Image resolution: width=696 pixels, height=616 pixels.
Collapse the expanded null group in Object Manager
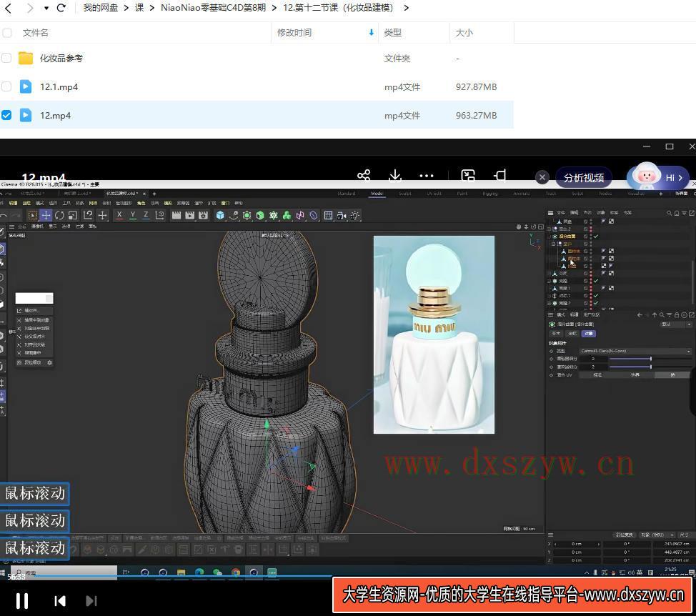(553, 244)
